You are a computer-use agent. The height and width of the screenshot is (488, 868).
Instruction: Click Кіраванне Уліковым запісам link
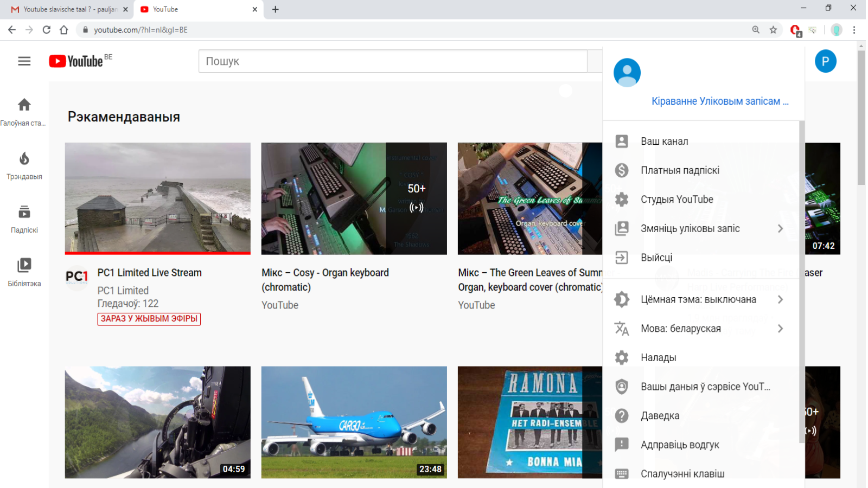(720, 101)
